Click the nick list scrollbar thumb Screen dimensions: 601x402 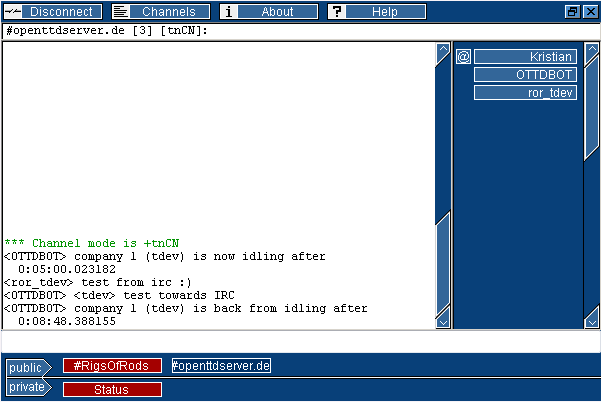[592, 107]
